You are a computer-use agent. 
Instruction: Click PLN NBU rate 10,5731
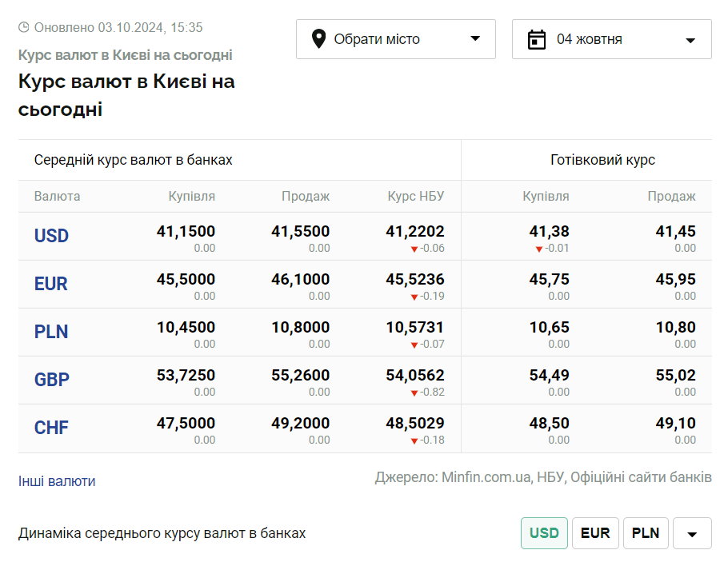(415, 327)
